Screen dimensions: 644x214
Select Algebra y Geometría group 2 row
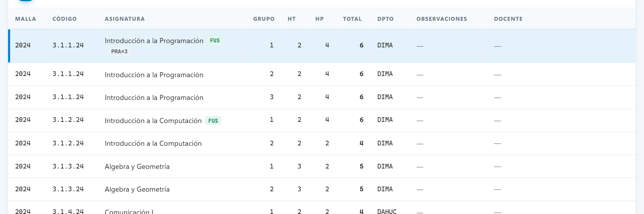pyautogui.click(x=322, y=189)
